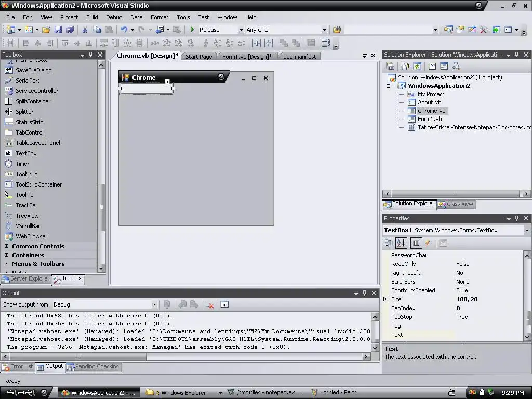Expand Containers toolbox group

coord(6,255)
